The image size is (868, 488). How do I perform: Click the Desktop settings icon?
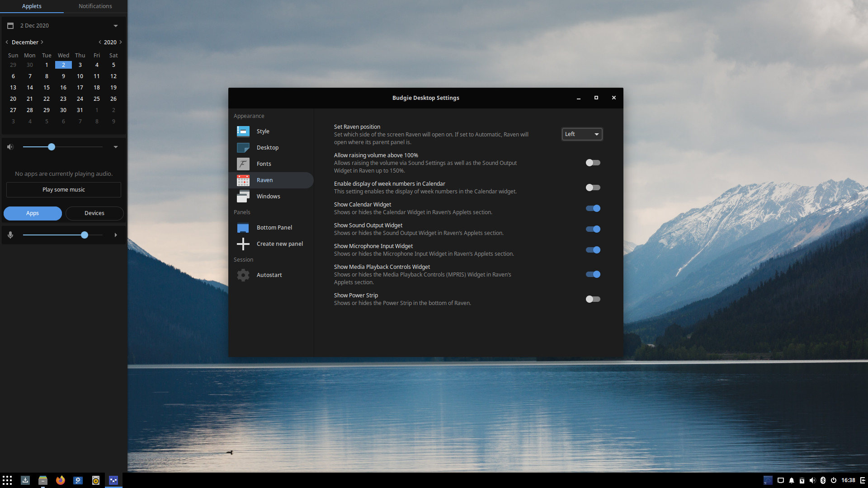[x=243, y=147]
